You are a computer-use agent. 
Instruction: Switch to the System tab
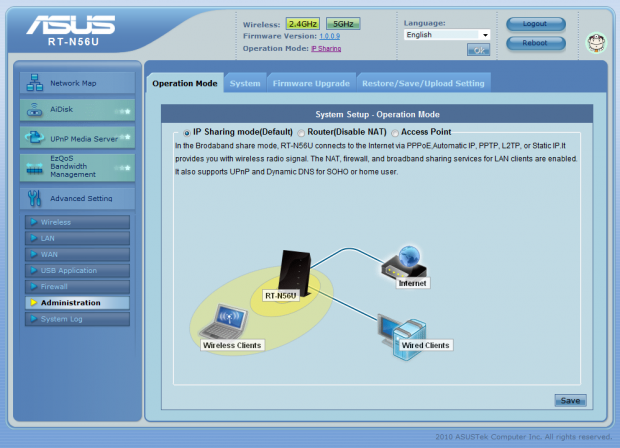point(245,83)
